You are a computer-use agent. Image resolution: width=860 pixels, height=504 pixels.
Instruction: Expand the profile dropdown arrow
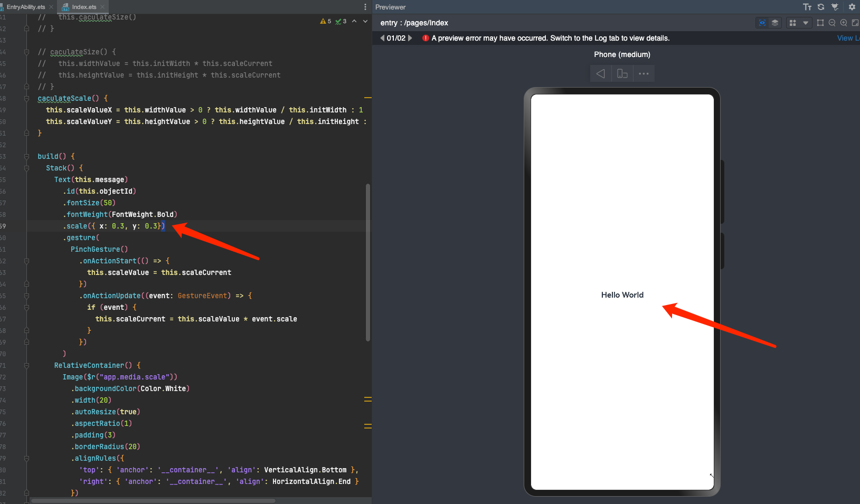click(x=805, y=23)
